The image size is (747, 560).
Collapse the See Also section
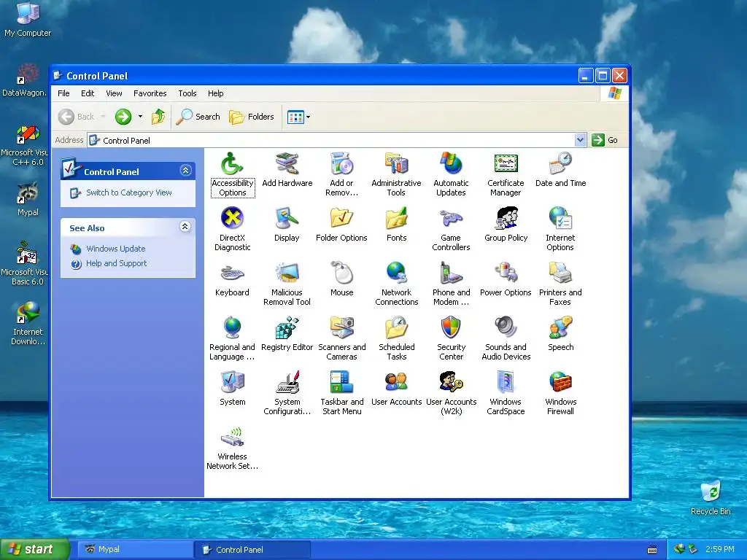coord(185,227)
